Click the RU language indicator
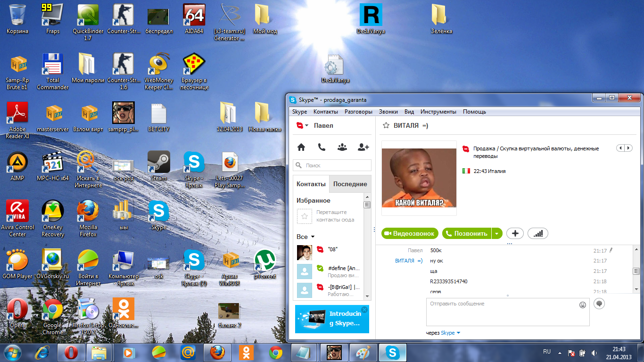Viewport: 644px width, 362px height. (x=547, y=352)
